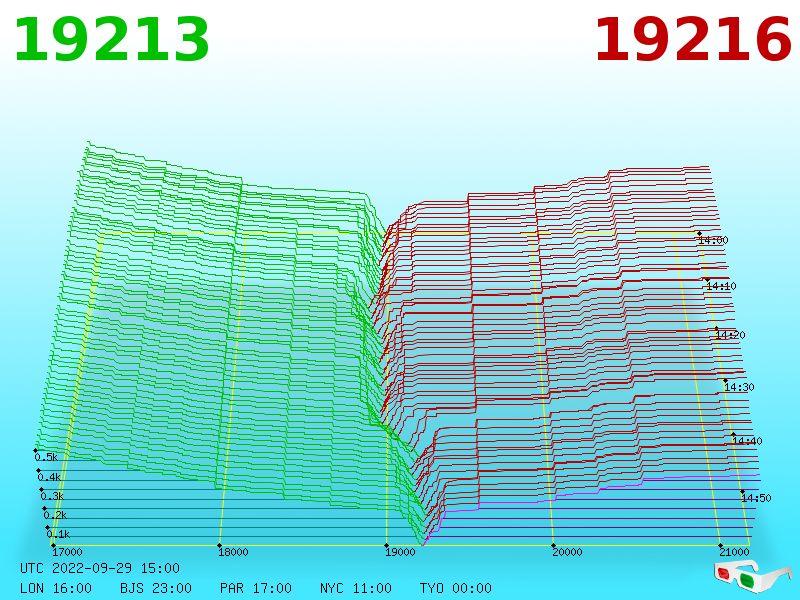This screenshot has width=800, height=600.
Task: Click the green bid price 19213
Action: [111, 40]
